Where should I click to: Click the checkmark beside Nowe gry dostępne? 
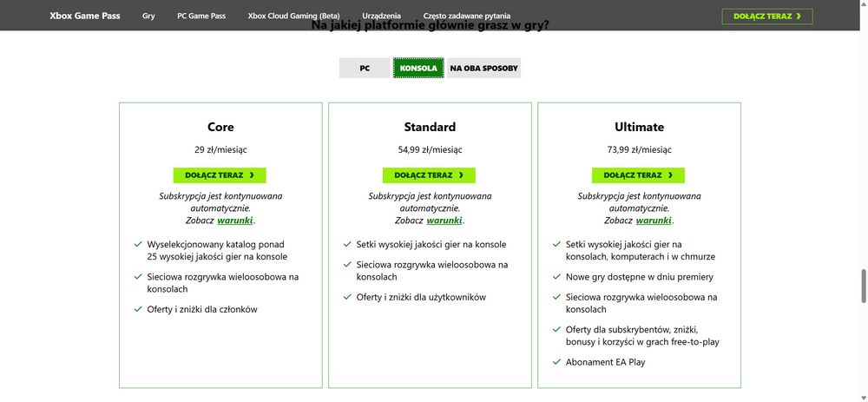[x=556, y=276]
